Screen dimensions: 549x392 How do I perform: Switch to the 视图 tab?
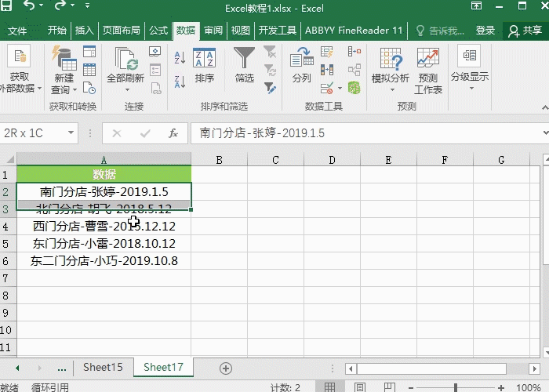pyautogui.click(x=241, y=31)
